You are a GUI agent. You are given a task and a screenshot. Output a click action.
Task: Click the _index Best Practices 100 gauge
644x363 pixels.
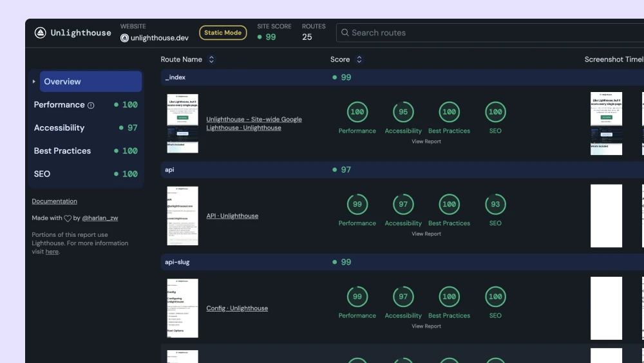tap(450, 112)
